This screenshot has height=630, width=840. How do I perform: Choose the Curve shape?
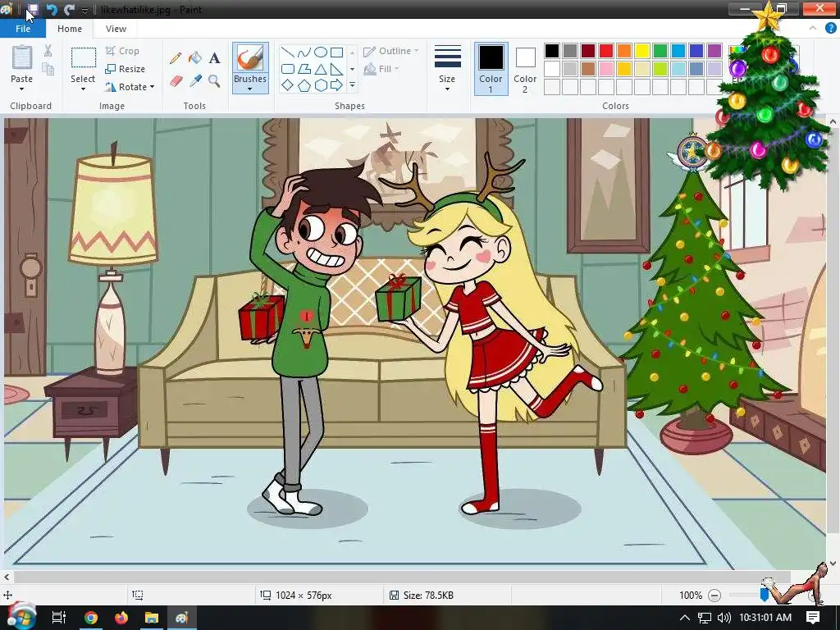pos(304,52)
